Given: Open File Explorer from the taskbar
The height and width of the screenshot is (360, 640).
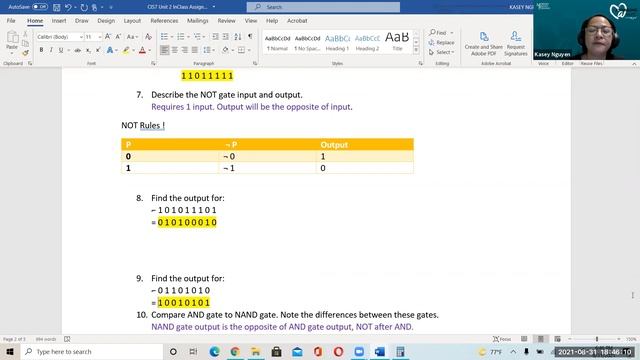Looking at the screenshot, I should (256, 351).
